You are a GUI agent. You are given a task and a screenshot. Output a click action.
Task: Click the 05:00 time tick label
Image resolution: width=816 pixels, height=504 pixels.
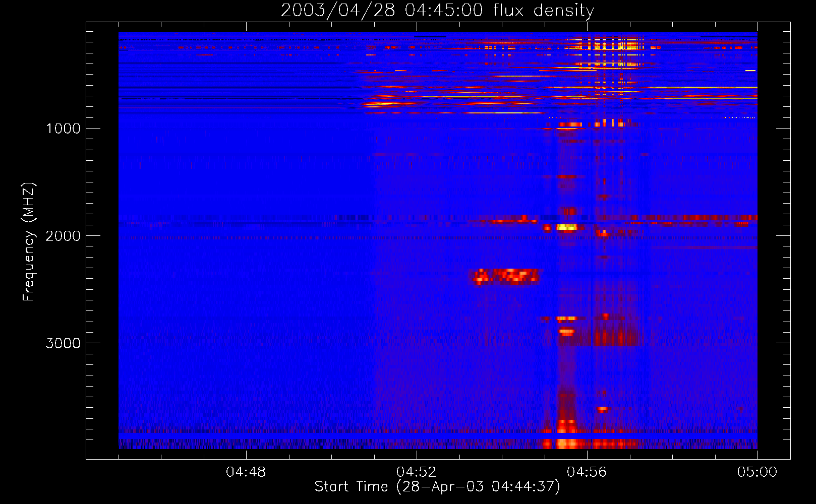tap(757, 472)
